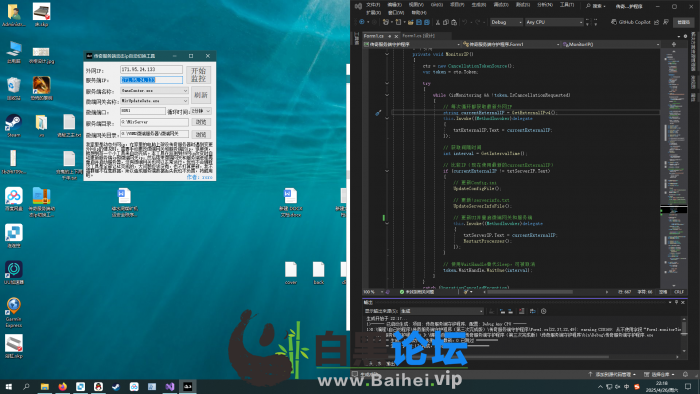This screenshot has height=394, width=700.
Task: Click Visual Studio icon on Windows taskbar
Action: [170, 386]
